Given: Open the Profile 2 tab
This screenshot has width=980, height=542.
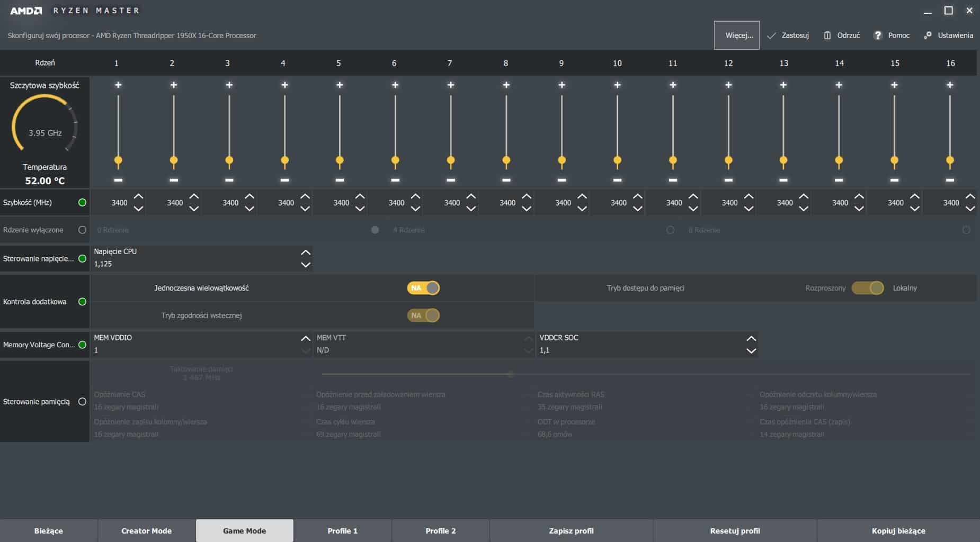Looking at the screenshot, I should click(441, 530).
